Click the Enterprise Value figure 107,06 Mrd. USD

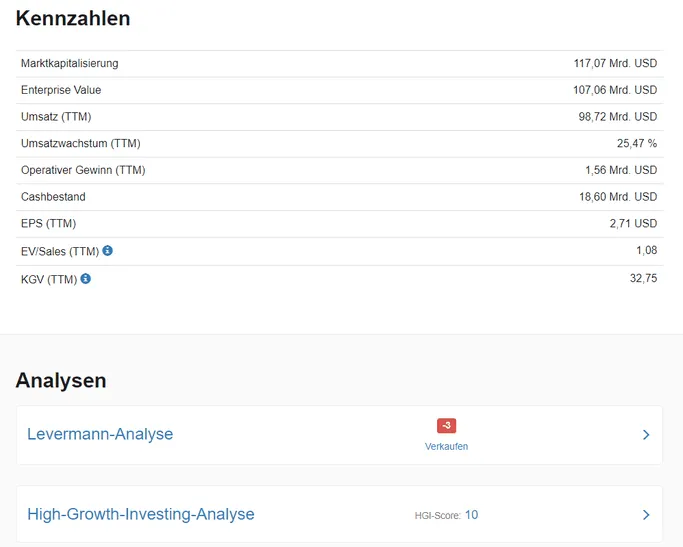615,90
